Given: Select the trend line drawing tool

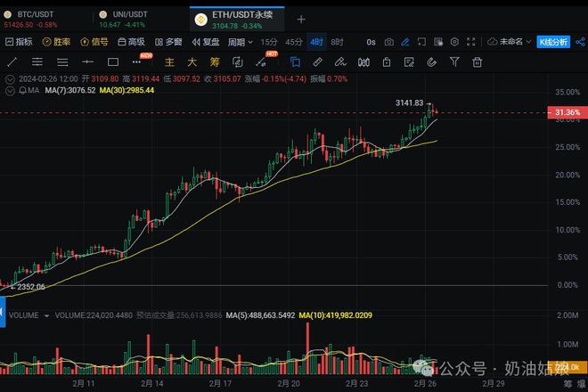Looking at the screenshot, I should click(x=12, y=61).
